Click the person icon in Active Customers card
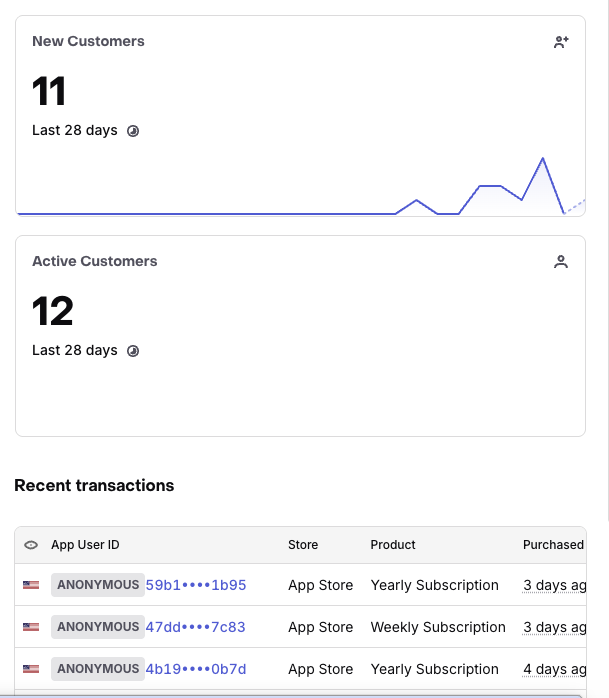 pyautogui.click(x=561, y=262)
